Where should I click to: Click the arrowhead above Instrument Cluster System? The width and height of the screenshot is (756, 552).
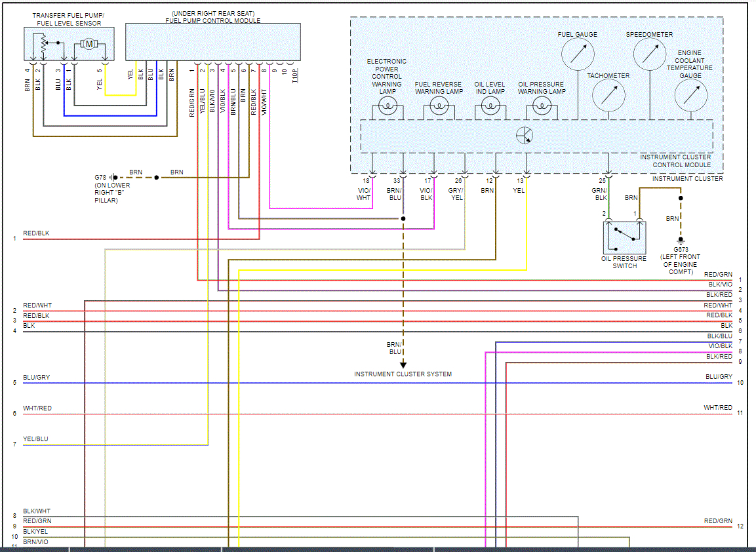coord(403,365)
